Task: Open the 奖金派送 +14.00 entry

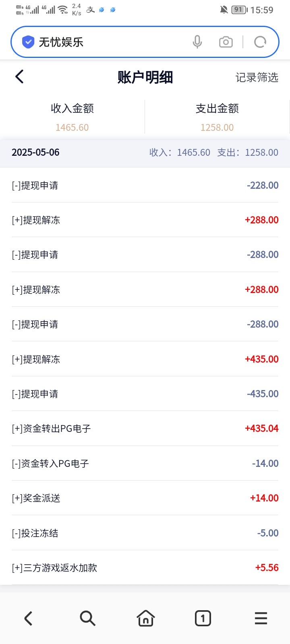Action: (145, 498)
